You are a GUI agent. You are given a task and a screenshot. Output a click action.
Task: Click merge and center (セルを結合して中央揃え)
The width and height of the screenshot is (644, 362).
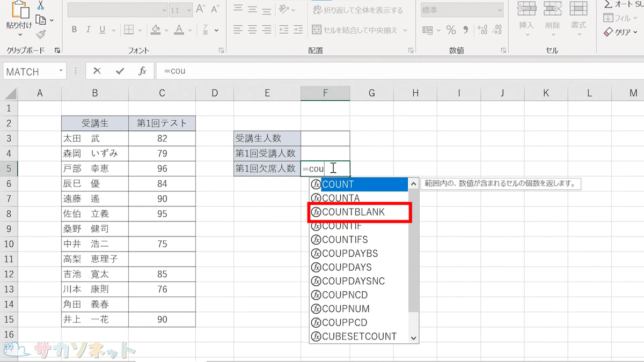(x=355, y=31)
